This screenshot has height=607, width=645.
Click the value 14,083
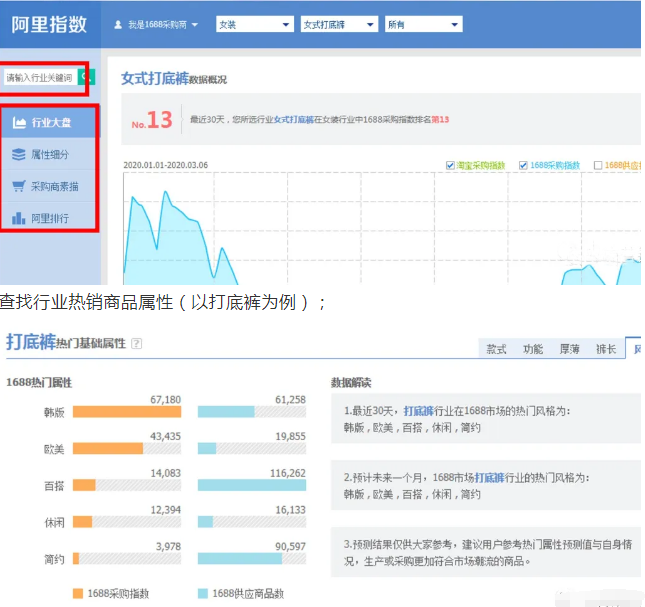pyautogui.click(x=165, y=473)
